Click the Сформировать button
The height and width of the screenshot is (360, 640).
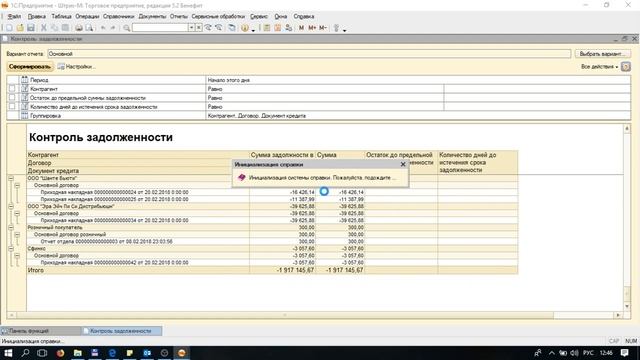click(30, 67)
